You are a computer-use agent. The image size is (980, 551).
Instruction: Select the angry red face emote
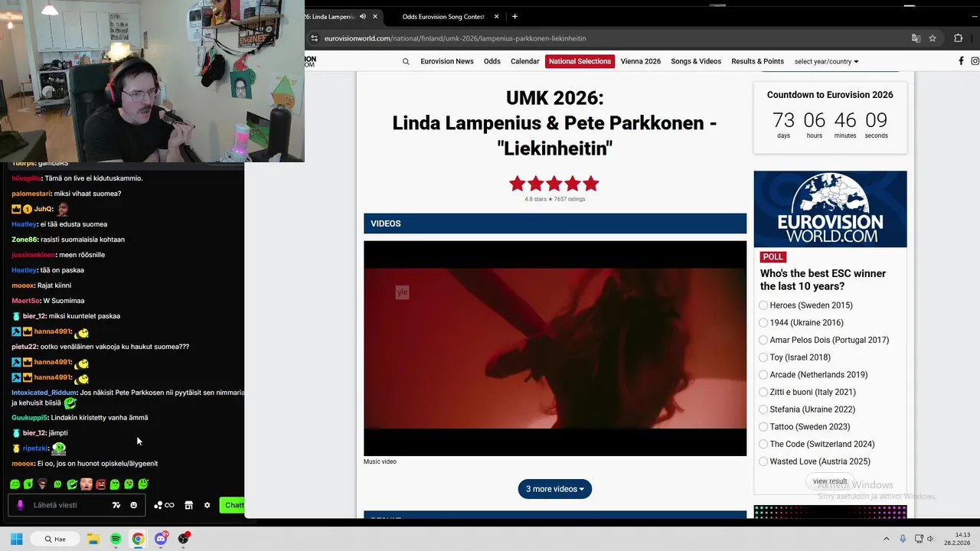click(100, 484)
